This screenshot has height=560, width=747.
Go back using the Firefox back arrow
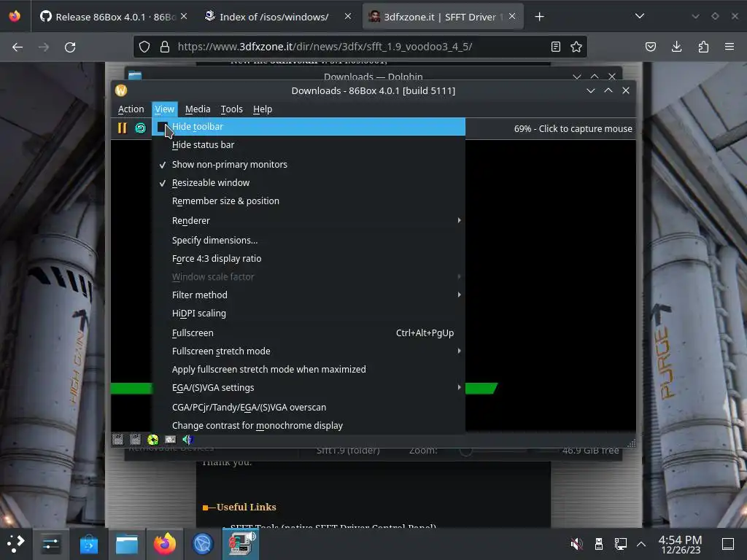point(18,47)
